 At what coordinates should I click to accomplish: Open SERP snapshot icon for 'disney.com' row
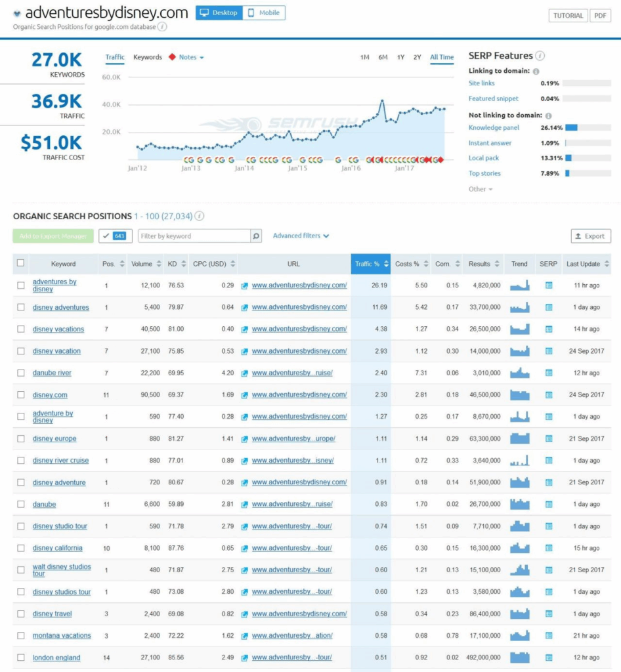click(549, 395)
